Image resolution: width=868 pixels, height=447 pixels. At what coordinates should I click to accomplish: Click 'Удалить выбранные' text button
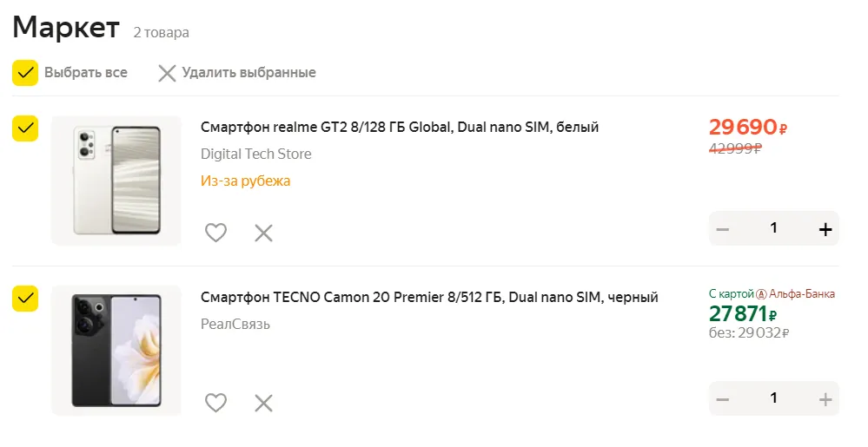(x=248, y=73)
